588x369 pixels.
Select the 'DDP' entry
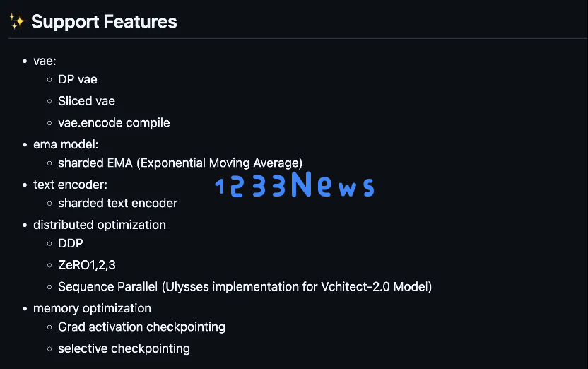coord(71,243)
